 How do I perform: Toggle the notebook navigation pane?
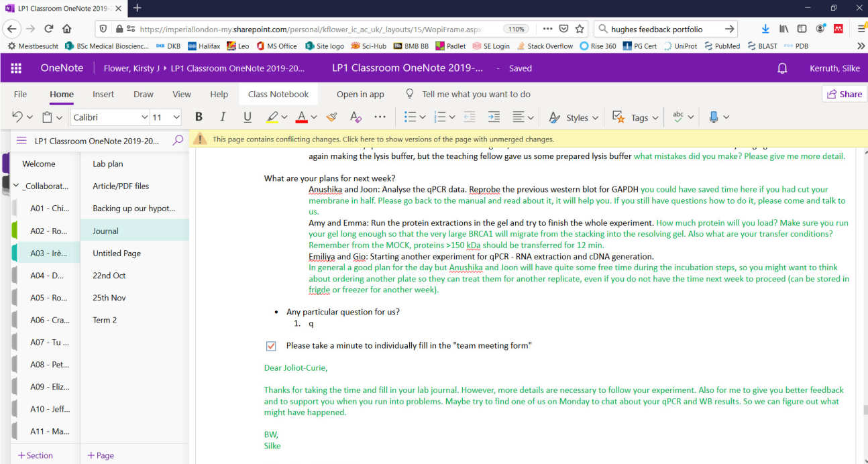coord(21,141)
